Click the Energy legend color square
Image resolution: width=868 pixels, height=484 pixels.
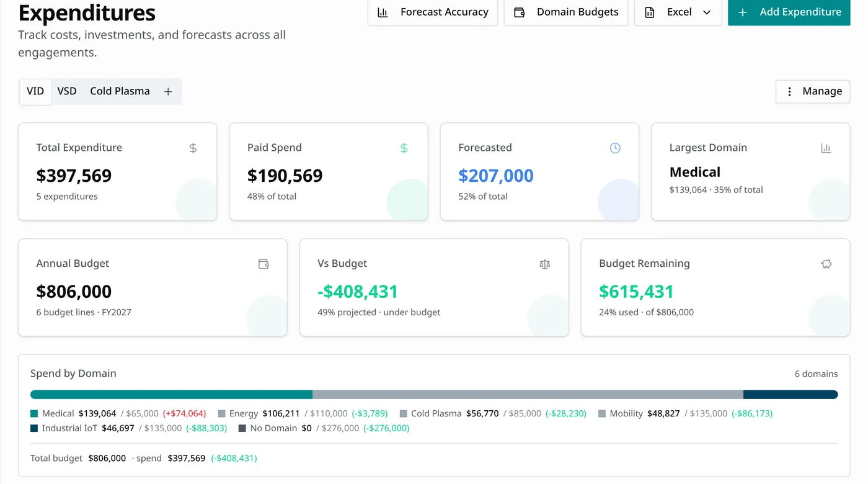point(221,414)
